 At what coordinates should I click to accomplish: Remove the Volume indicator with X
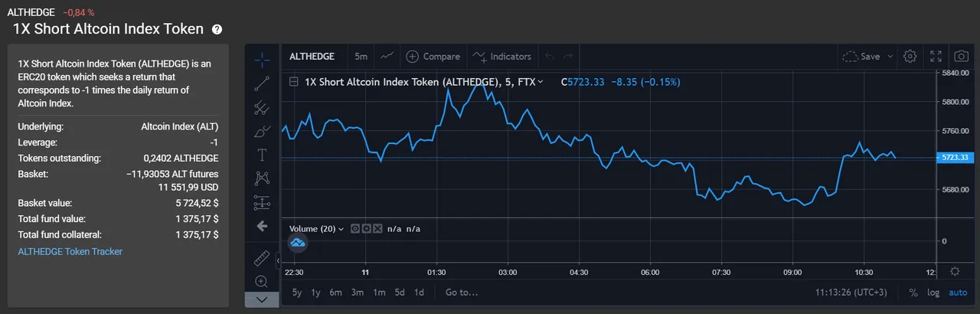pyautogui.click(x=377, y=228)
